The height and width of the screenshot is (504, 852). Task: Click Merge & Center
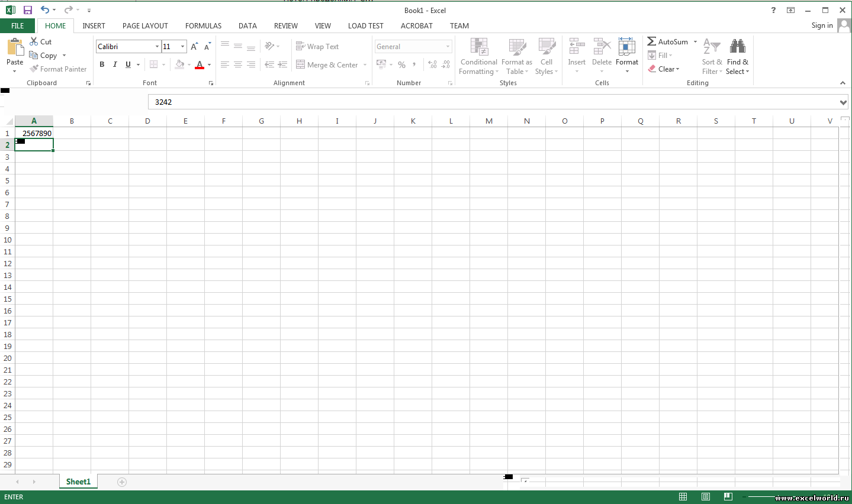(327, 64)
